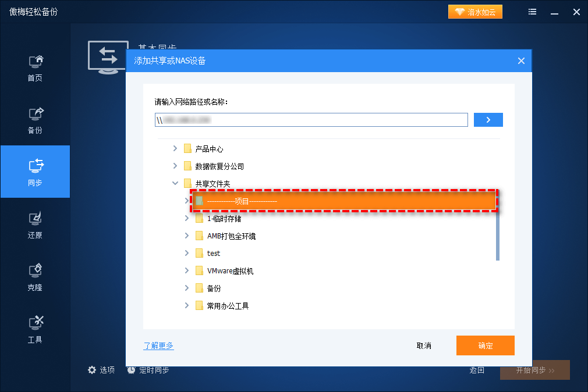Open the 定时同步 schedule clock icon
Screen dimensions: 588x392
pos(132,370)
